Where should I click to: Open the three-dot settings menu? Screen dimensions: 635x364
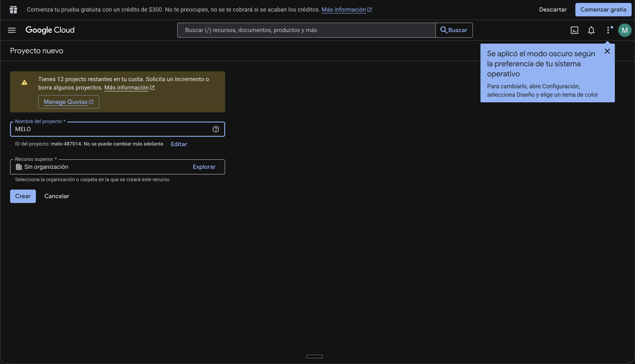[x=608, y=30]
